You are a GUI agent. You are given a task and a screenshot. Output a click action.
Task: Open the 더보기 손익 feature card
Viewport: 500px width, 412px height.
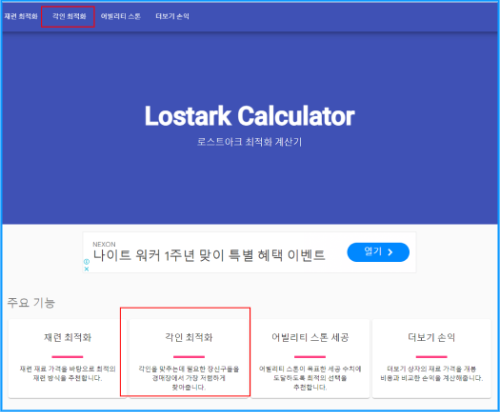pos(431,358)
